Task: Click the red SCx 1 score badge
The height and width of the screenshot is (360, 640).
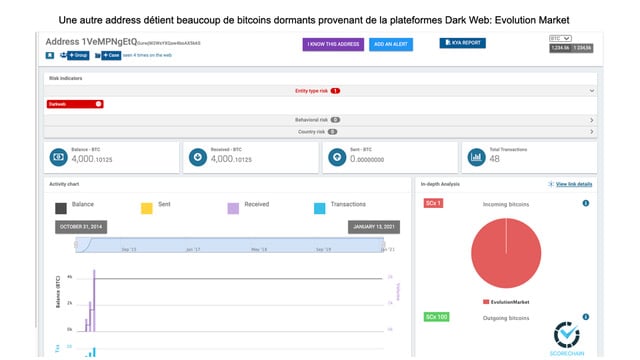Action: (433, 203)
